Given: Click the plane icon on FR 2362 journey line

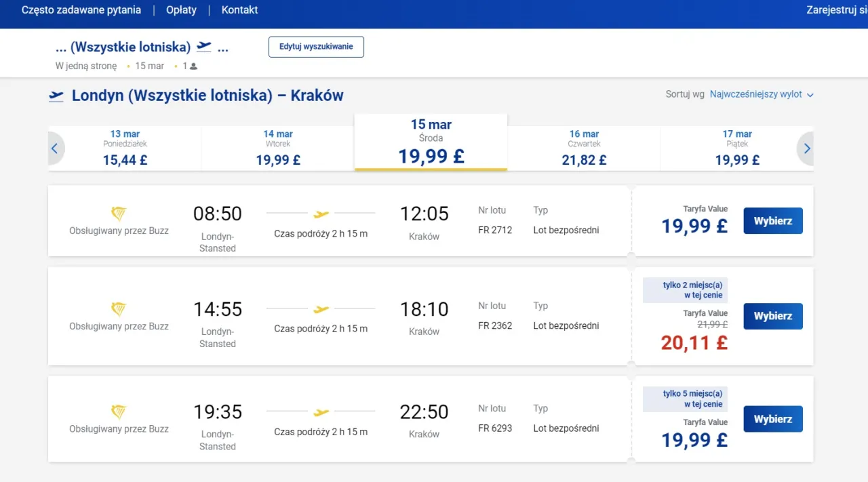Looking at the screenshot, I should pyautogui.click(x=321, y=309).
